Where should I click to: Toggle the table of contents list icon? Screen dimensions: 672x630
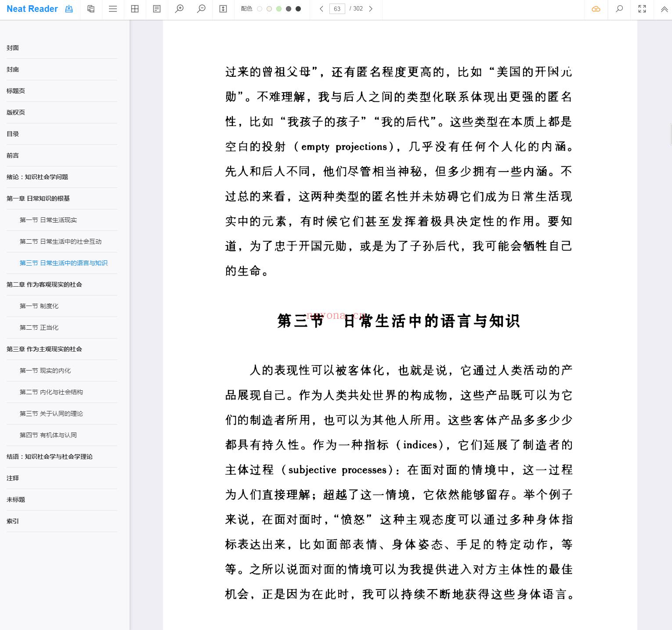(113, 9)
